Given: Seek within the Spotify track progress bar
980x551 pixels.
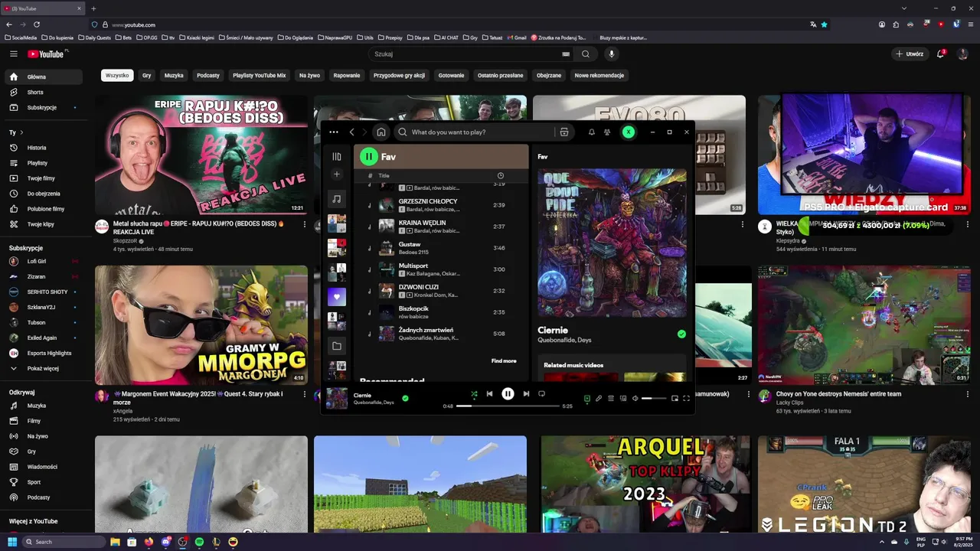Looking at the screenshot, I should pos(508,406).
